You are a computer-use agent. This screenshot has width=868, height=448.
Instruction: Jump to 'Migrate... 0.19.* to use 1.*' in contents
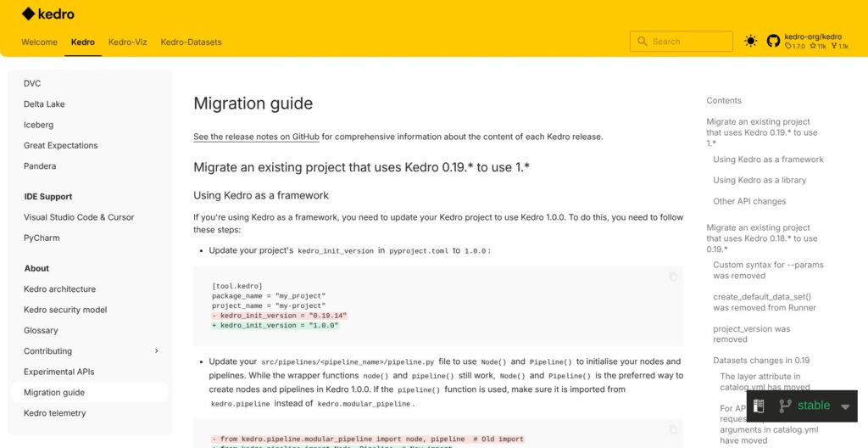762,132
